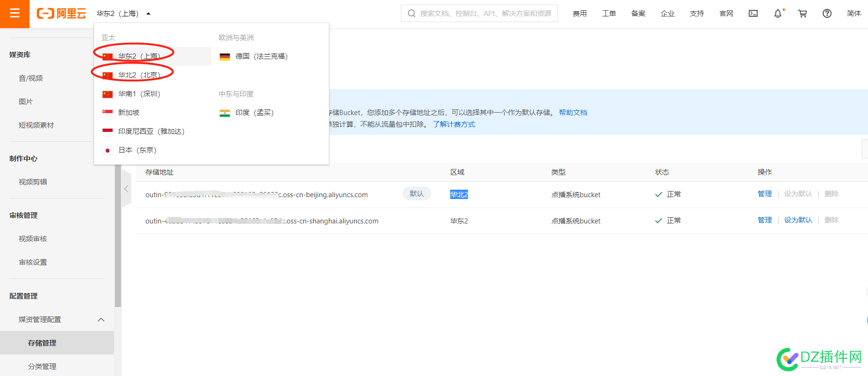Click the 默认 badge on beijing bucket

tap(416, 194)
